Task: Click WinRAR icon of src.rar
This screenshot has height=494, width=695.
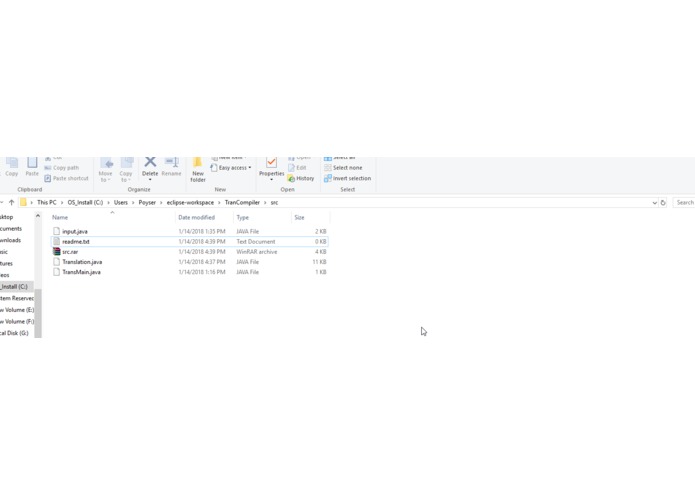Action: [56, 252]
